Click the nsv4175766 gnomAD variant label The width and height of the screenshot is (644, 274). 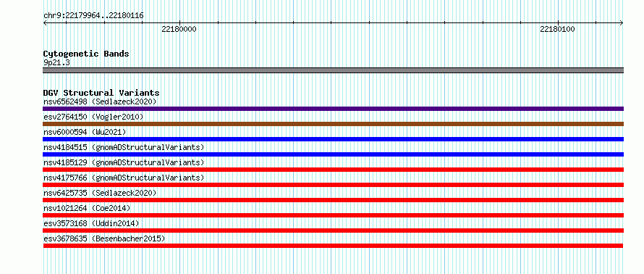click(124, 178)
